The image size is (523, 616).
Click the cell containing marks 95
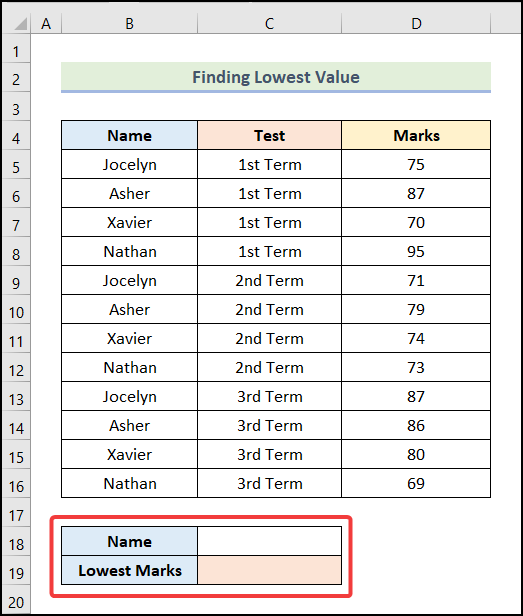coord(416,251)
